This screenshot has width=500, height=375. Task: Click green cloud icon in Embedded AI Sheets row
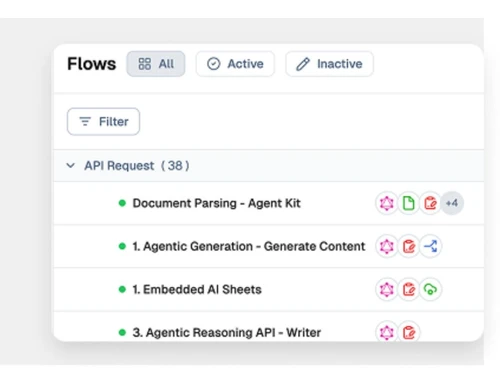click(431, 289)
